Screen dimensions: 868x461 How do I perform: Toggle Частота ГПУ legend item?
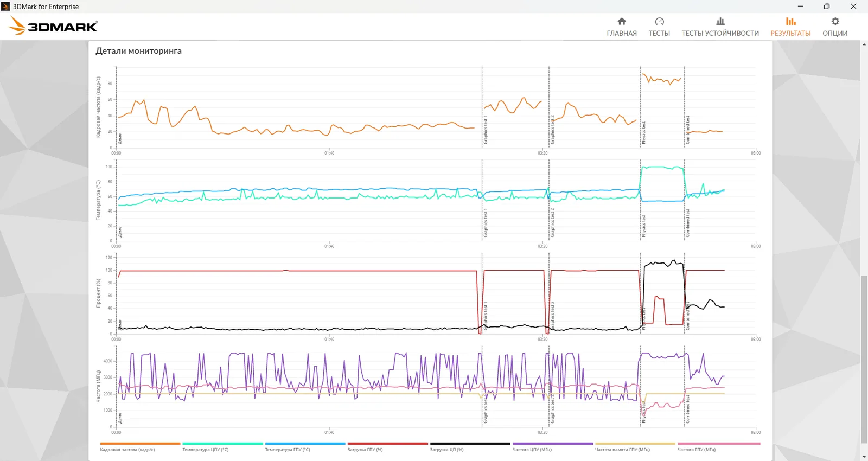718,447
